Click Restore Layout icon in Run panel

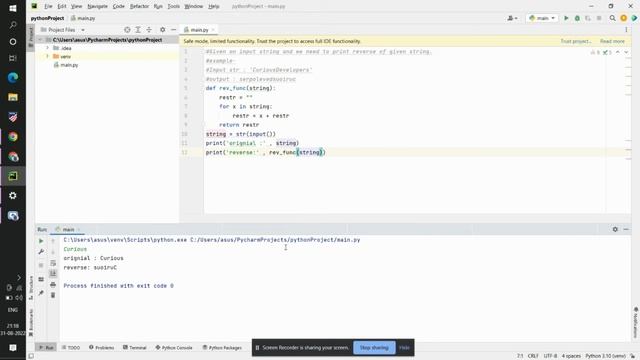41,280
